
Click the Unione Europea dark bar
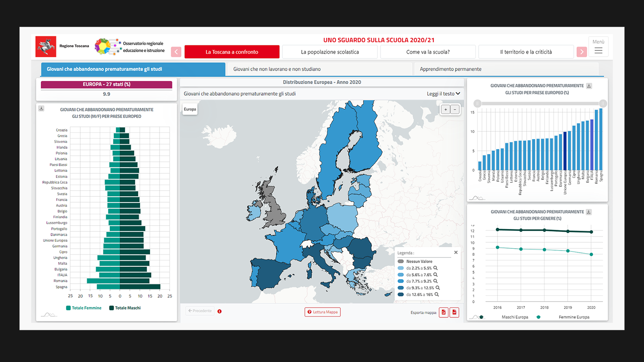(x=565, y=151)
